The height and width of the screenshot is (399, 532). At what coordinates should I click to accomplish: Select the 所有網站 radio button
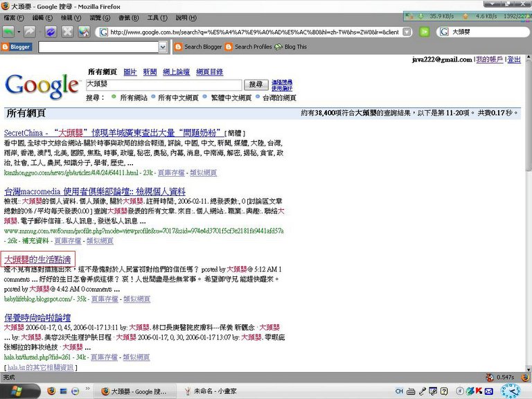[x=114, y=97]
